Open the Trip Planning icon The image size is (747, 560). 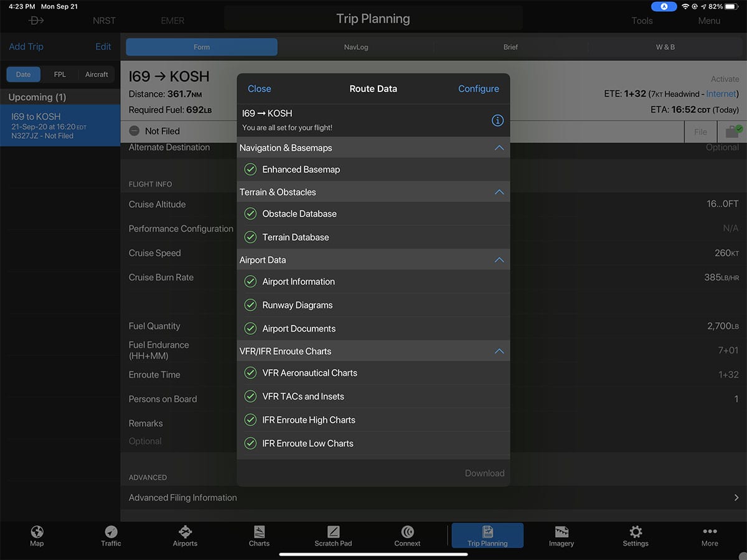[487, 532]
